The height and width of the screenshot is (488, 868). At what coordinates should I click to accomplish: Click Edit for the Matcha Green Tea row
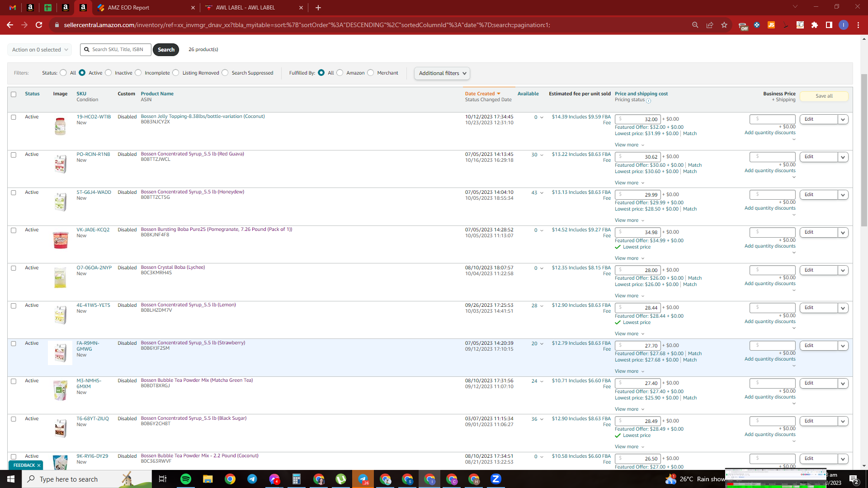point(818,383)
